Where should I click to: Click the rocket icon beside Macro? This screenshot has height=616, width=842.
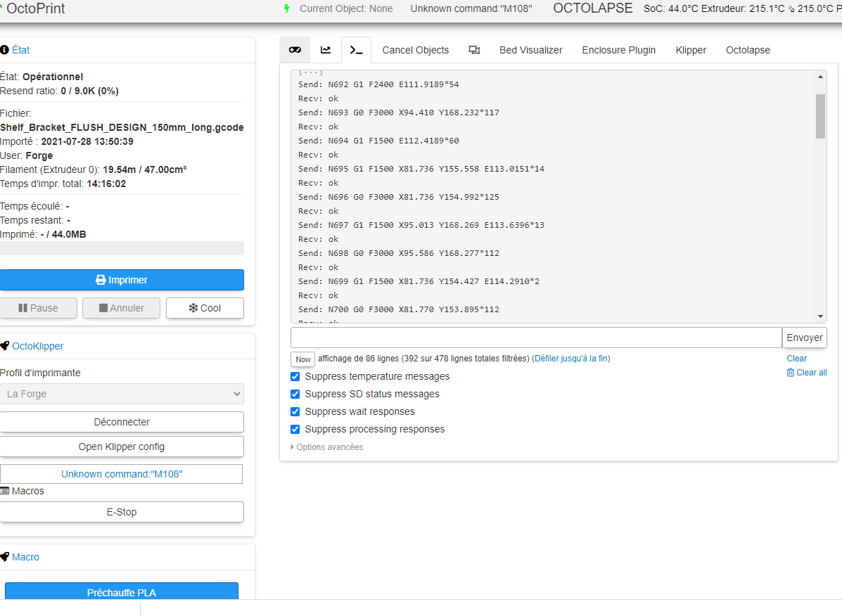click(4, 557)
